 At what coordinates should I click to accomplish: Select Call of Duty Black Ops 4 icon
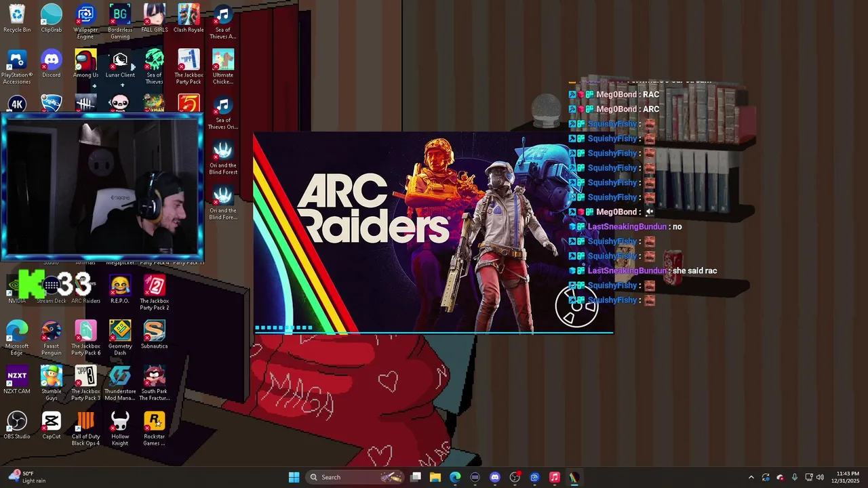tap(85, 429)
